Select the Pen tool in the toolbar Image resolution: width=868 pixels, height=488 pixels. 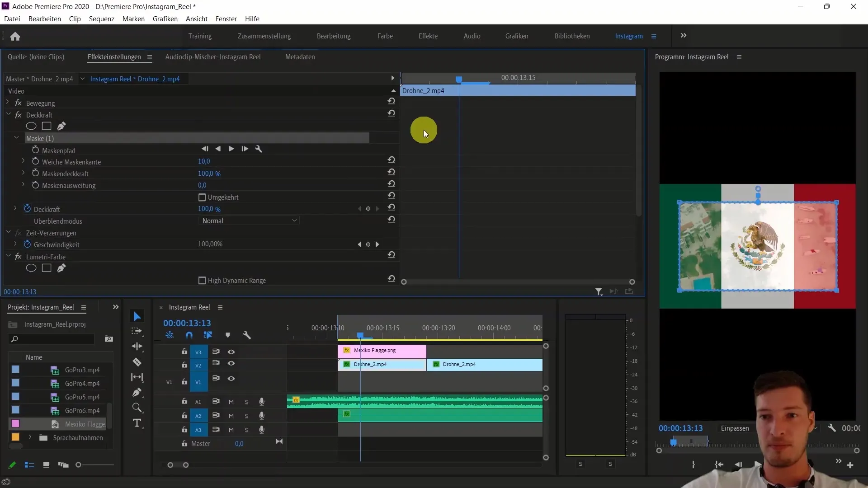137,392
